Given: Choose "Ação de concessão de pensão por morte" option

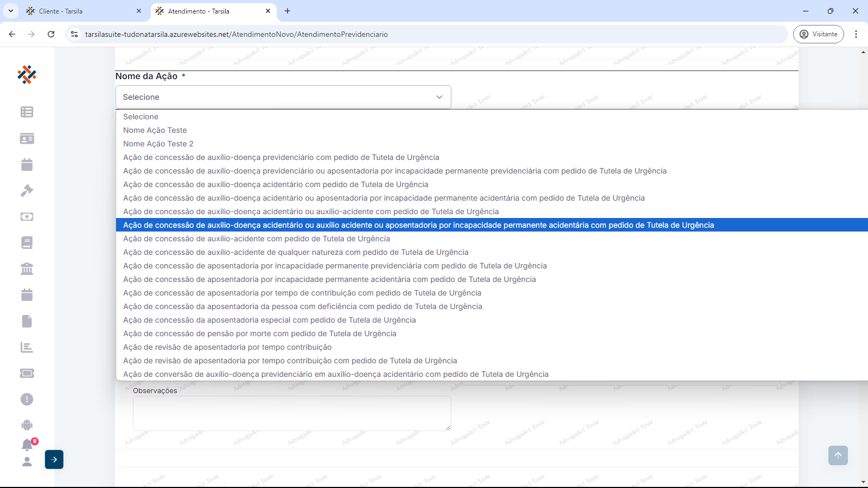Looking at the screenshot, I should [x=259, y=333].
